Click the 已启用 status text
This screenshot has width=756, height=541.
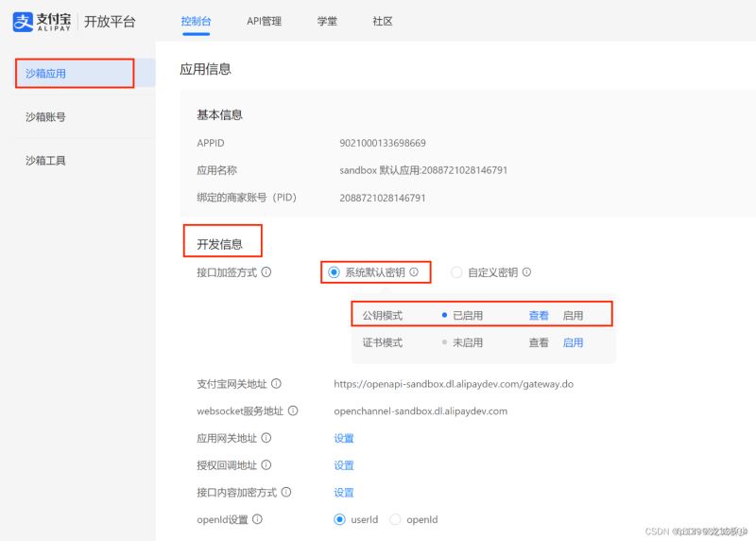468,316
